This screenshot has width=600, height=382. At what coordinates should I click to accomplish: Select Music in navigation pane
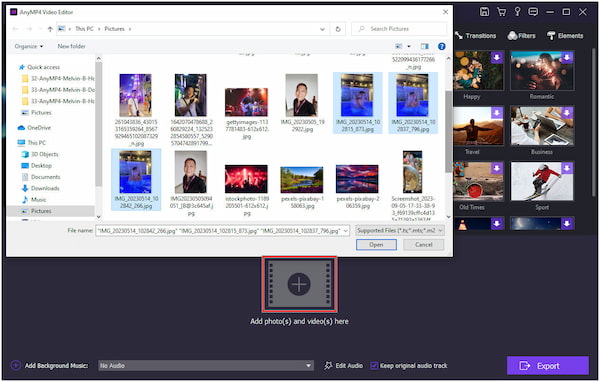coord(38,200)
